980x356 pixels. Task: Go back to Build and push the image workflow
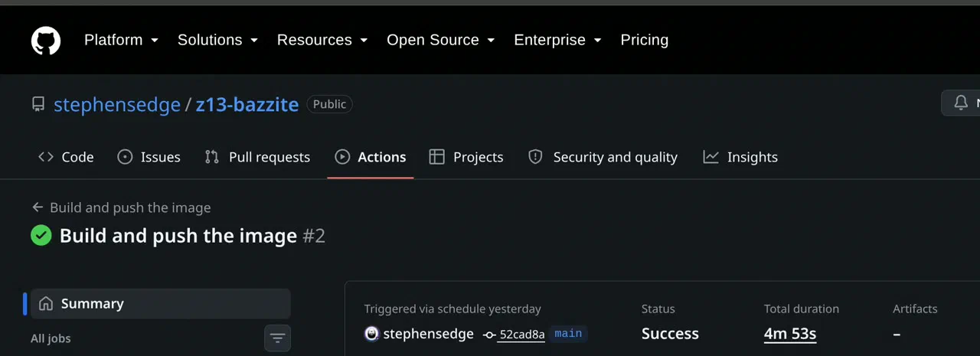pyautogui.click(x=121, y=207)
